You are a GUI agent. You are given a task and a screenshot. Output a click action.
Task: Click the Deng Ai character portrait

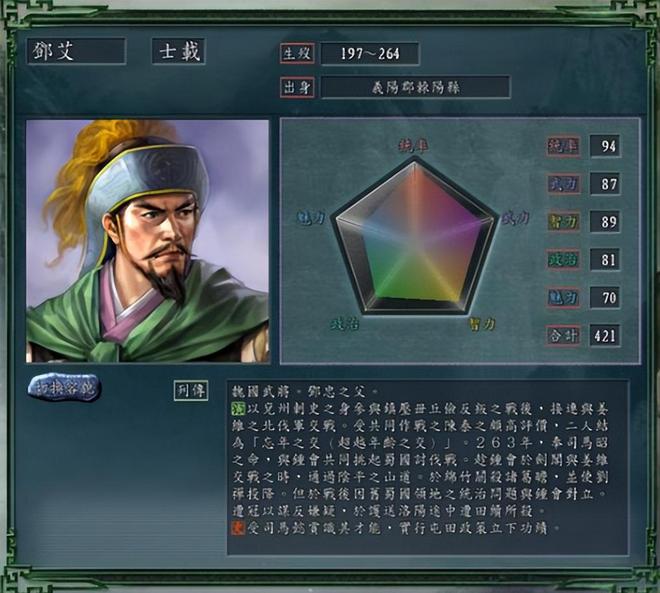[x=147, y=241]
